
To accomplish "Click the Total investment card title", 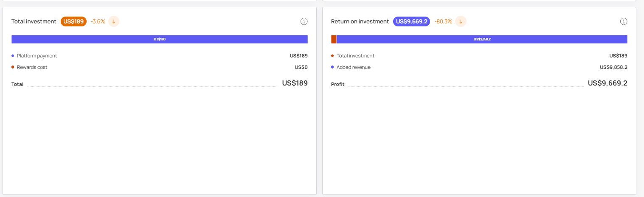I will [34, 21].
